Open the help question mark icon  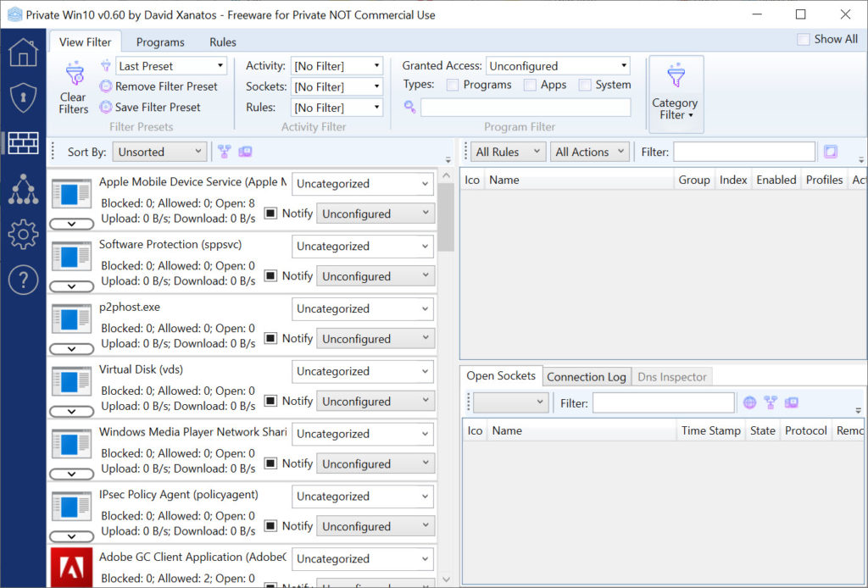click(23, 280)
